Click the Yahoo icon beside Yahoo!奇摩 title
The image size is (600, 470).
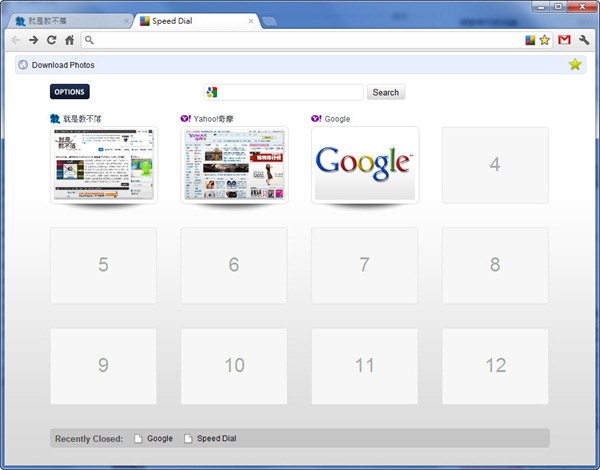pyautogui.click(x=186, y=118)
